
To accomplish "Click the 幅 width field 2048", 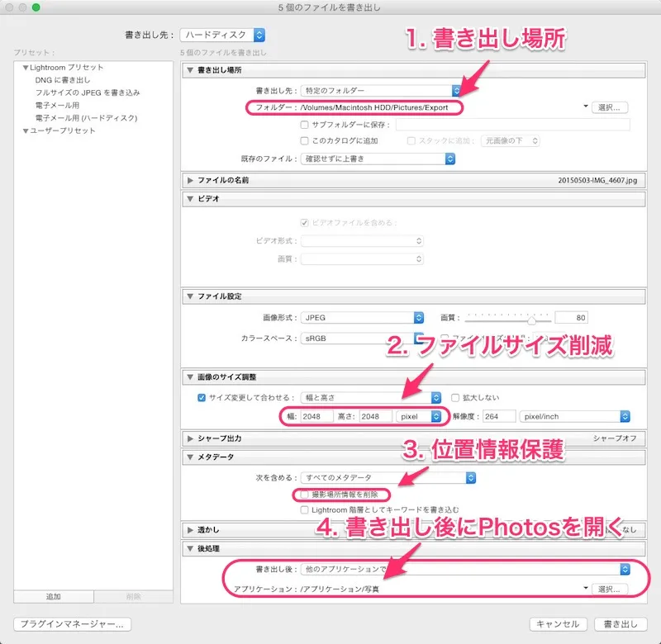I will coord(316,417).
